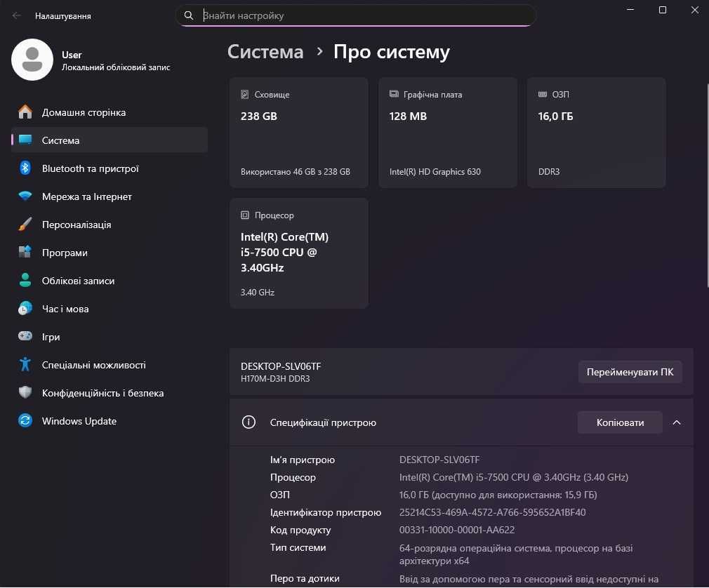Viewport: 709px width, 588px height.
Task: Go to the Персоналізація label
Action: pos(77,224)
